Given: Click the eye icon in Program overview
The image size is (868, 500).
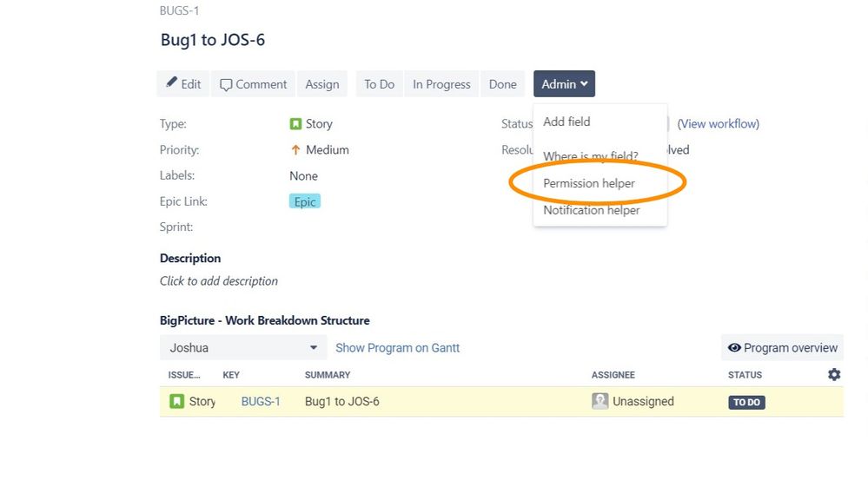Looking at the screenshot, I should [734, 347].
